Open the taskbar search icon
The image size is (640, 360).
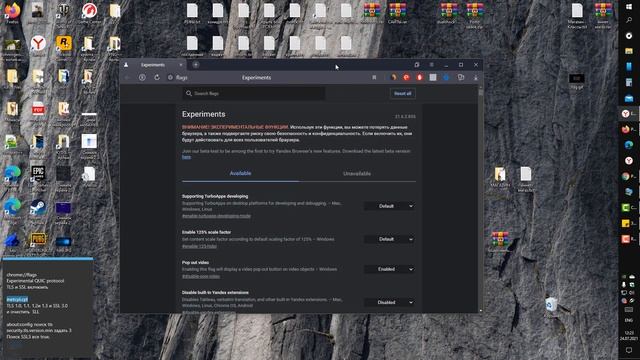(629, 20)
